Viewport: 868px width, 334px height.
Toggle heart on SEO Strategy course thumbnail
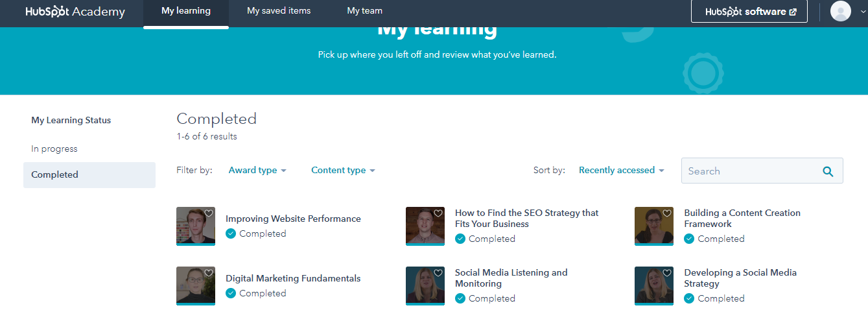click(438, 213)
